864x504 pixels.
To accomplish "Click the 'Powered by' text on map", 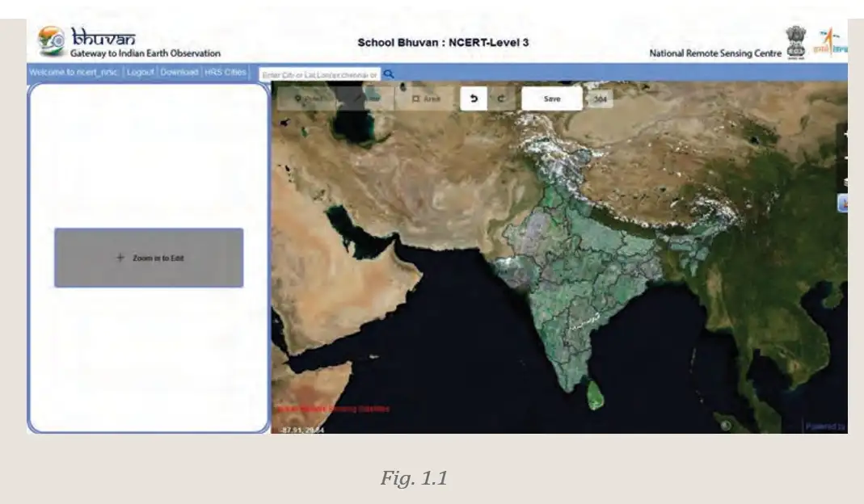I will (825, 426).
